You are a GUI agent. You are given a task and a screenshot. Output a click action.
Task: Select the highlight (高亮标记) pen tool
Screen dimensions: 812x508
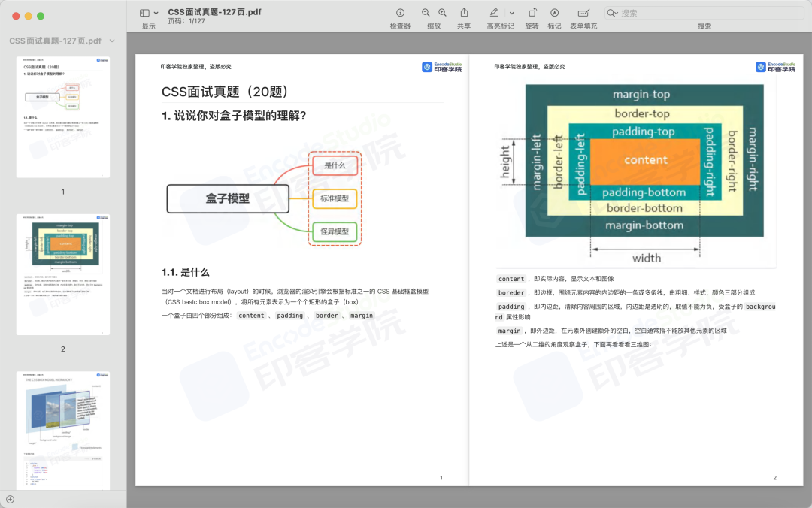(494, 12)
